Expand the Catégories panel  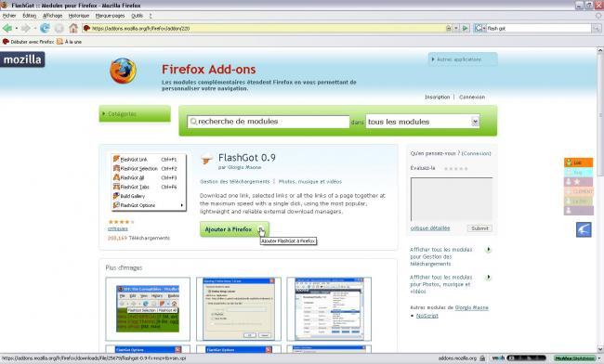[x=135, y=114]
